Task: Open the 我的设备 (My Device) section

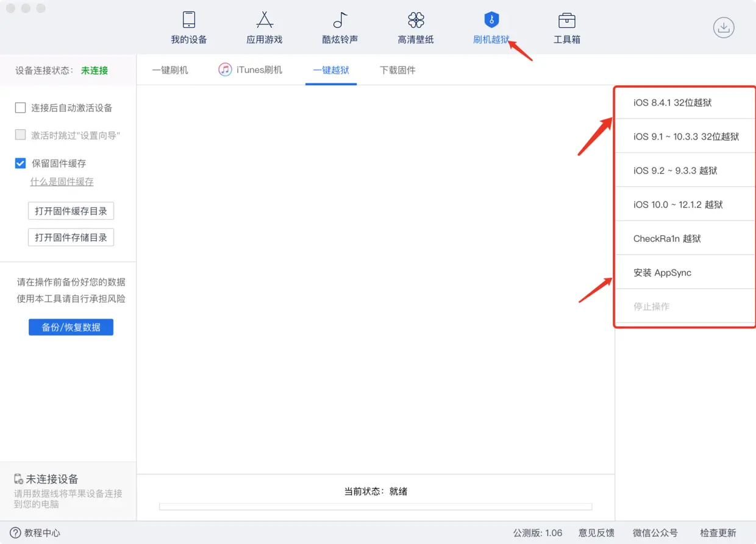Action: tap(188, 27)
